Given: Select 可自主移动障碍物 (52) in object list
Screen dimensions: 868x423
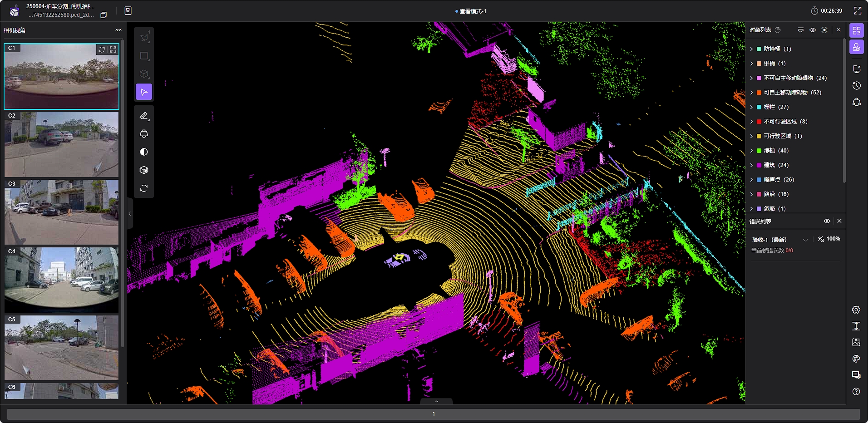Looking at the screenshot, I should (x=792, y=93).
